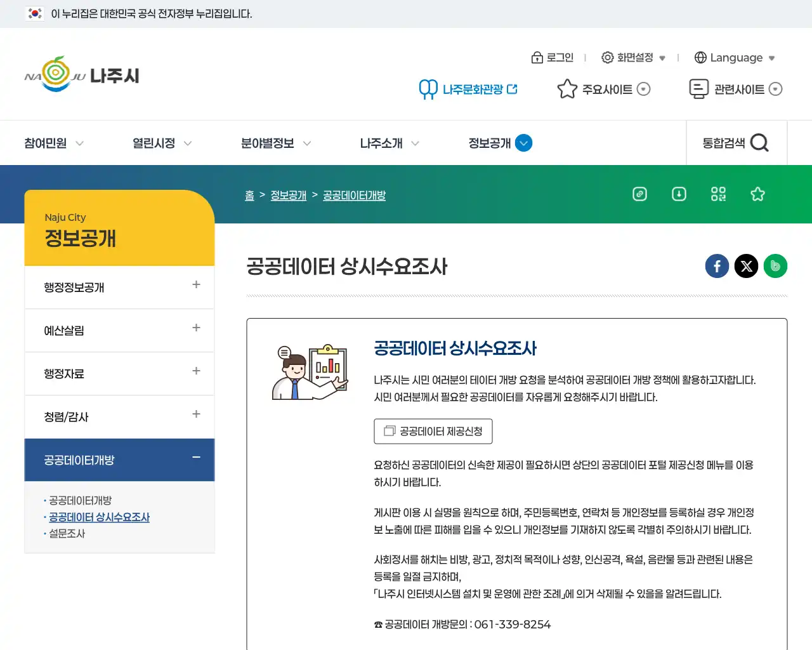Screen dimensions: 812x650
Task: Open the 정보공개 menu
Action: coord(499,143)
